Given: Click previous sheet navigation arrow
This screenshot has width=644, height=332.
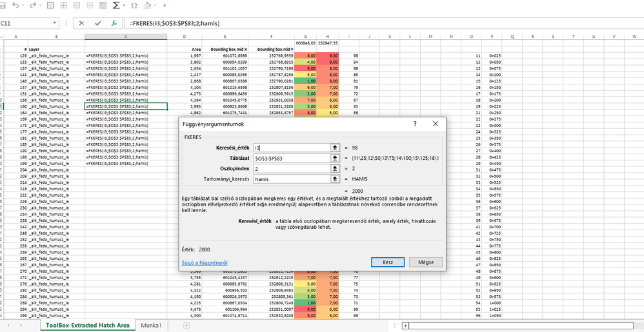Looking at the screenshot, I should [x=8, y=325].
